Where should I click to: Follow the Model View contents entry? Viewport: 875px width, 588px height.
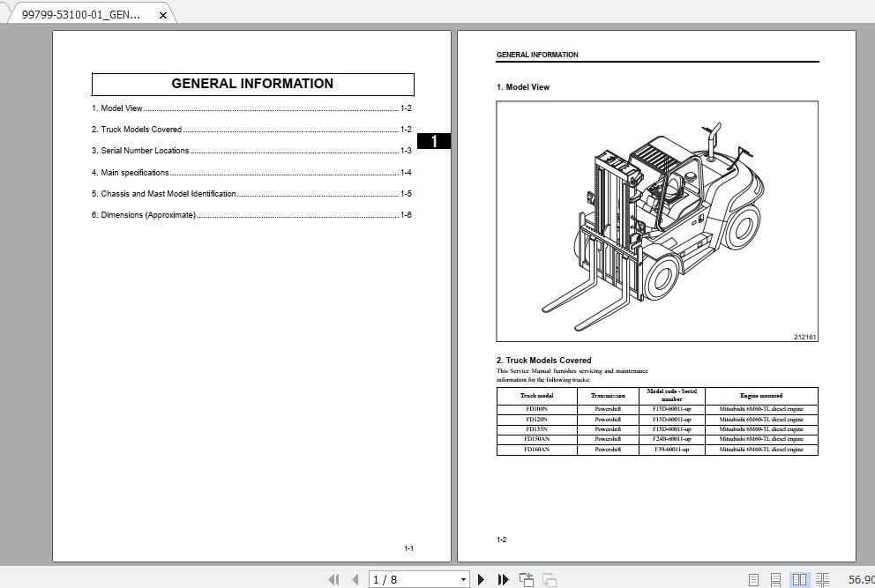point(117,108)
